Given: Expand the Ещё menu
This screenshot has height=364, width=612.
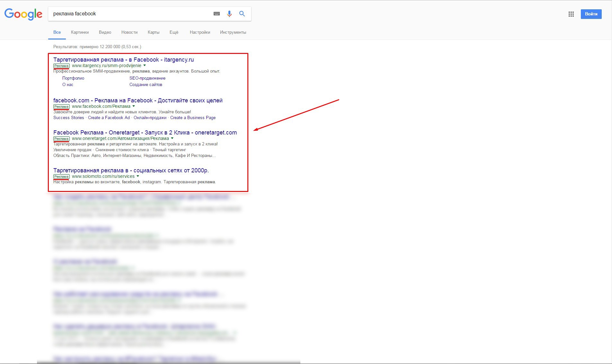Looking at the screenshot, I should coord(174,32).
